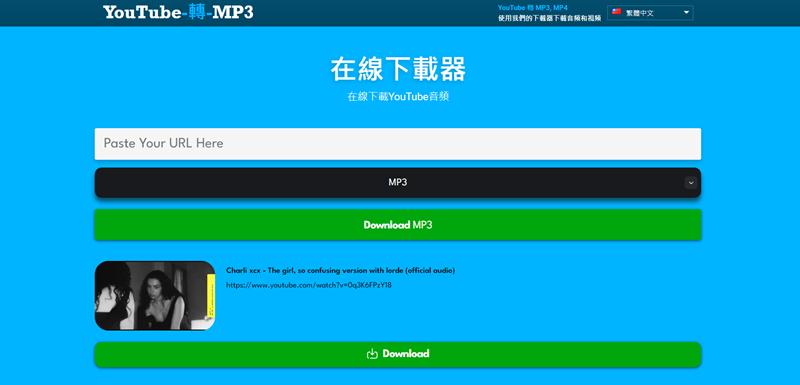Click the language dropdown caret arrow
Viewport: 800px width, 385px height.
click(x=686, y=12)
